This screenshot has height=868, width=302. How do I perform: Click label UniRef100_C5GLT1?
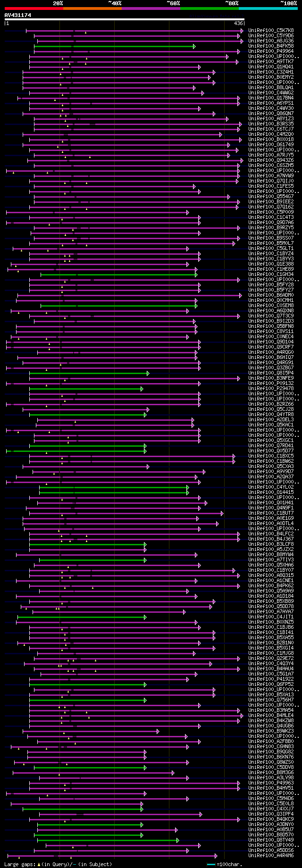(x=271, y=248)
